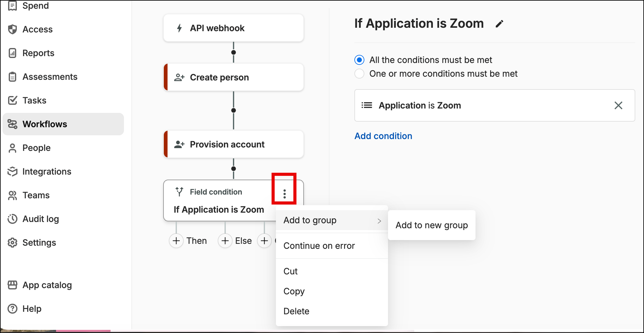The height and width of the screenshot is (333, 644).
Task: Click the Help question mark icon
Action: pos(12,309)
